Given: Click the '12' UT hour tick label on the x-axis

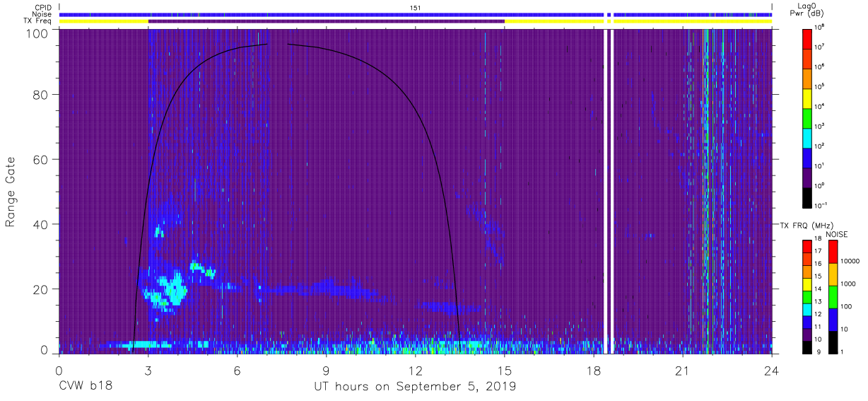Looking at the screenshot, I should click(416, 371).
